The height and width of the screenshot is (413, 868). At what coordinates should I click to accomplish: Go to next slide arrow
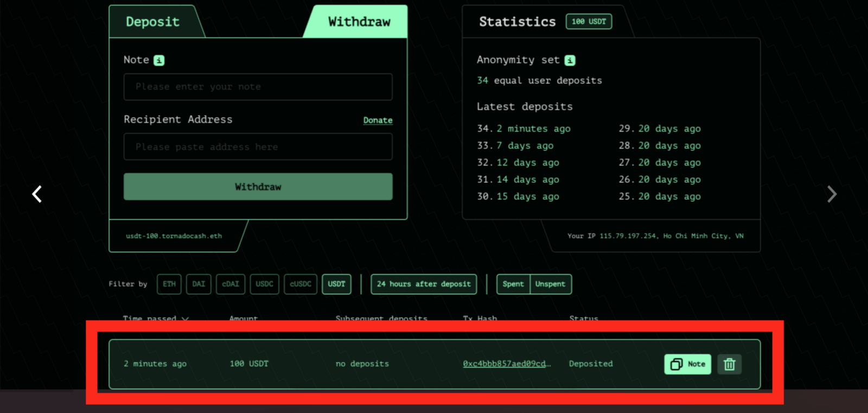pos(831,194)
